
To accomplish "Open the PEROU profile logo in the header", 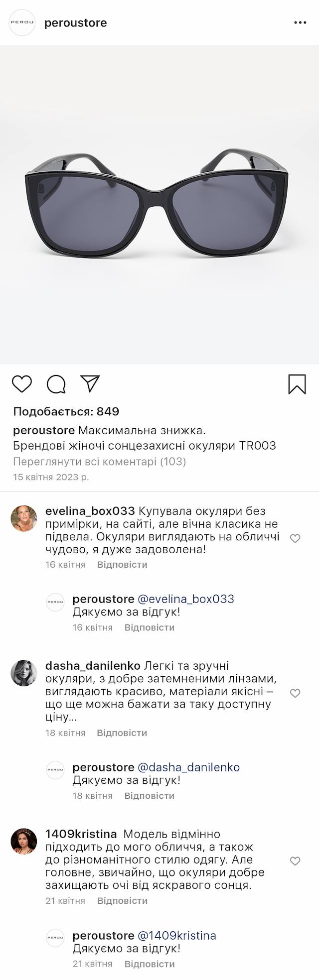I will tap(22, 23).
